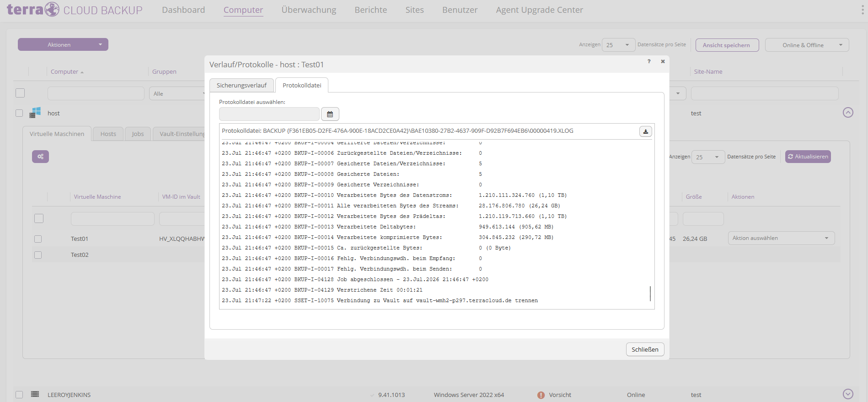Click the host computer name
Image resolution: width=868 pixels, height=402 pixels.
pyautogui.click(x=54, y=113)
